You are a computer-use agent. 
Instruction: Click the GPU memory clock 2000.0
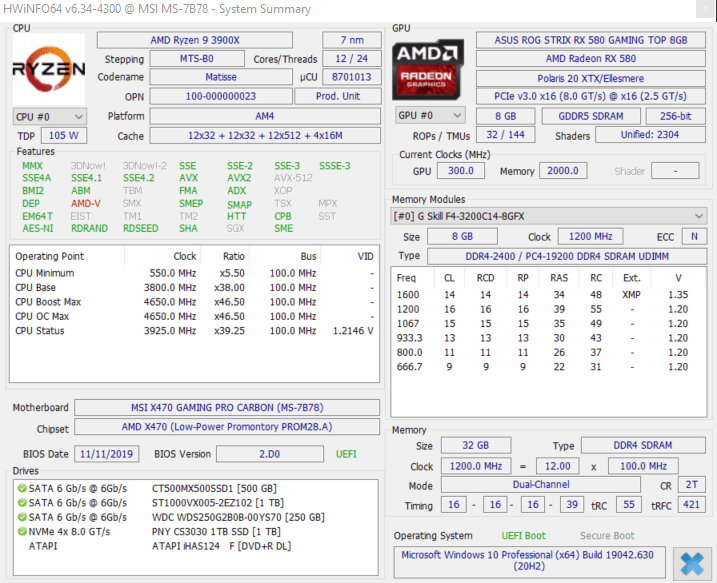(x=563, y=171)
